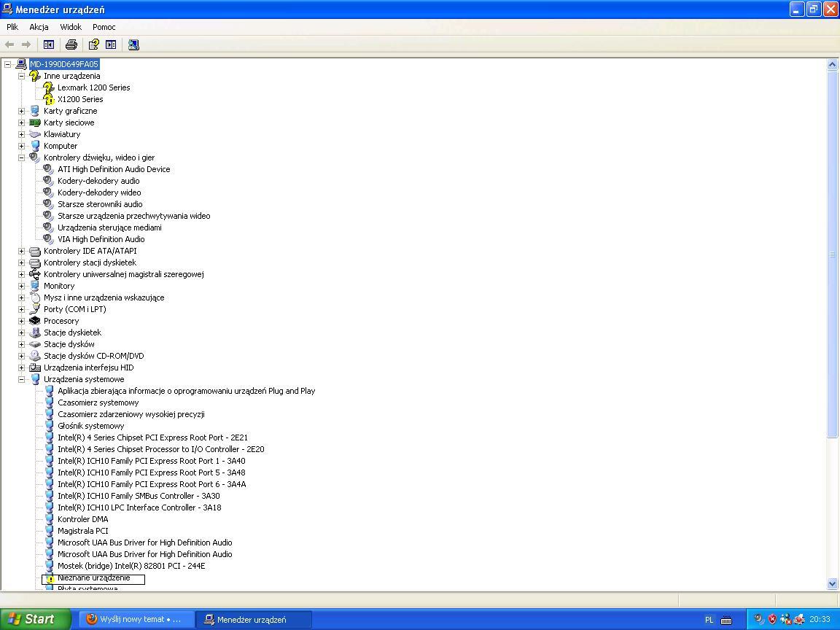Click the Urządzenia interfejsu HID icon
The image size is (840, 630).
click(x=35, y=367)
